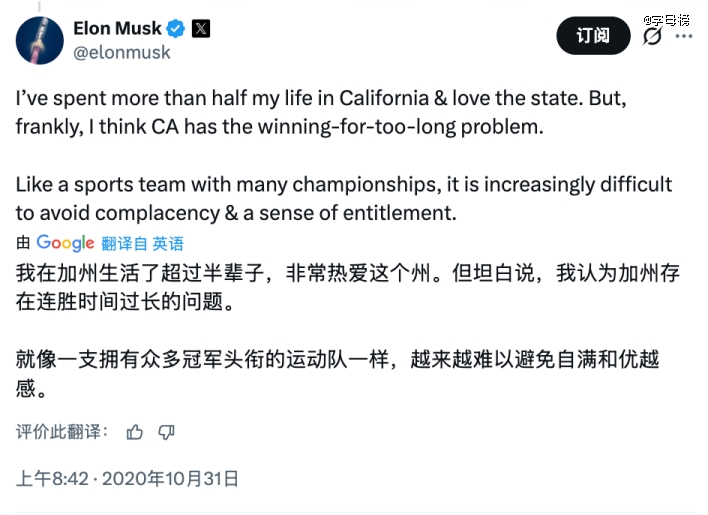Click the blue verified checkmark badge
This screenshot has width=708, height=515.
point(174,28)
